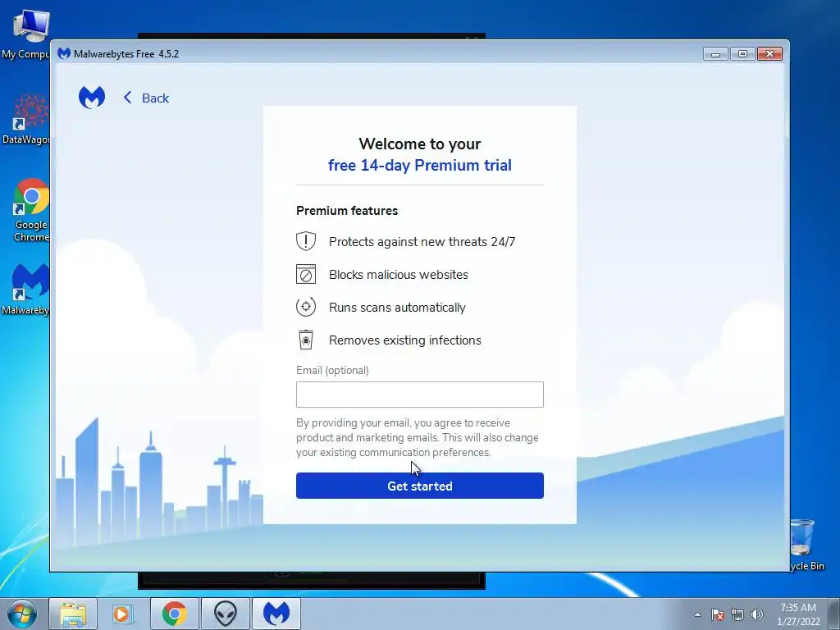This screenshot has height=630, width=840.
Task: Select the Malwarebytes desktop shortcut
Action: (27, 290)
